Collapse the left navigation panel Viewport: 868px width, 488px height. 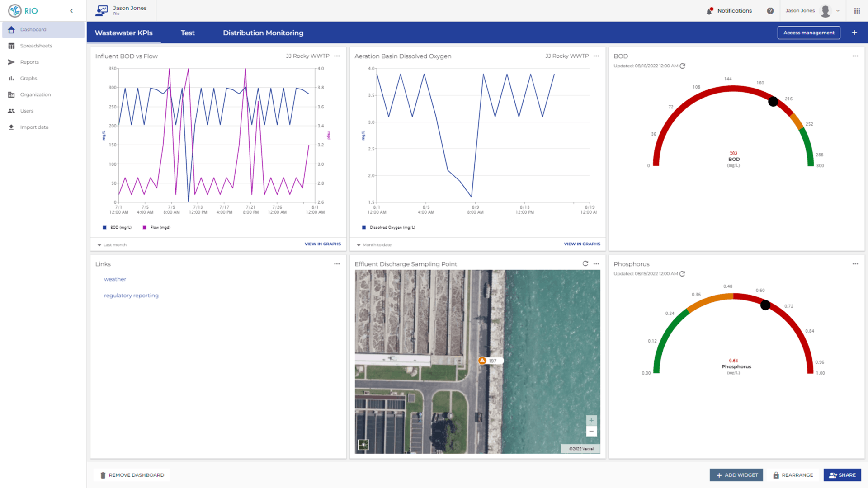[71, 11]
